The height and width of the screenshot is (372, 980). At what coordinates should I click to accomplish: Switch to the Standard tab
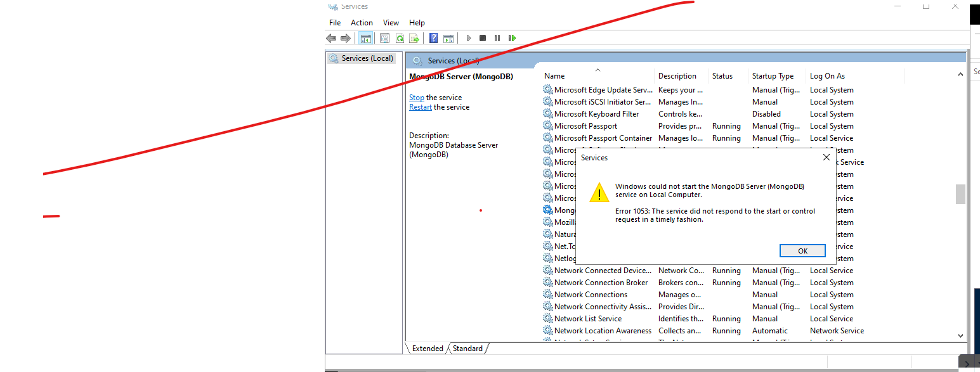(x=468, y=349)
